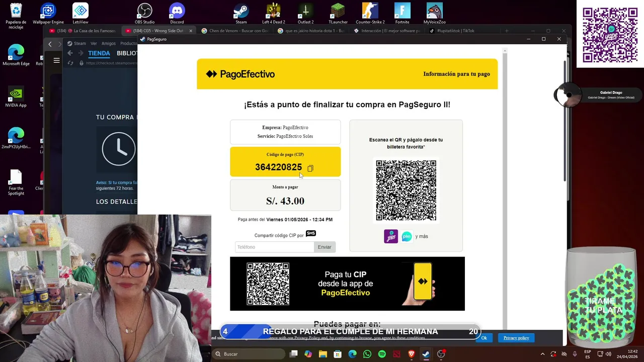
Task: Open NVIDIA App desktop icon
Action: 16,97
